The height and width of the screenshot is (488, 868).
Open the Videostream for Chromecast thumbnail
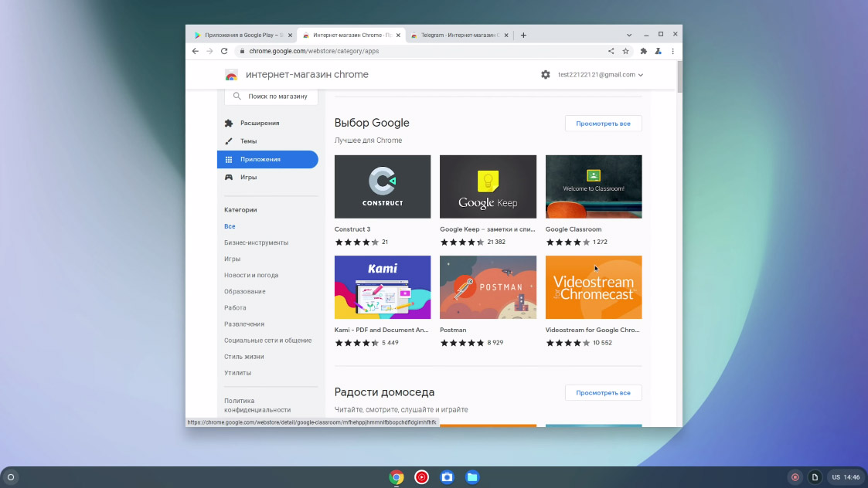click(x=594, y=287)
